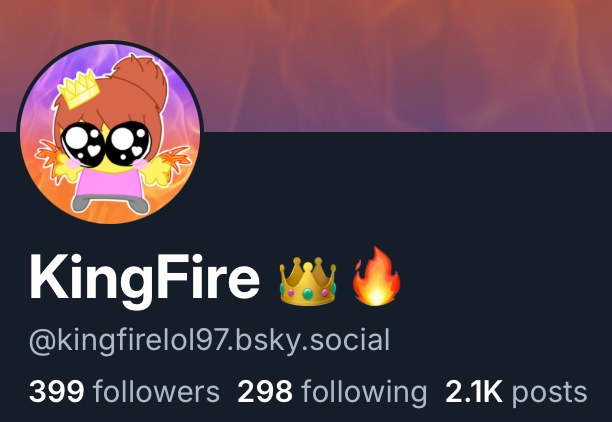Click the word "posts" in stats row
The height and width of the screenshot is (422, 612).
coord(549,394)
